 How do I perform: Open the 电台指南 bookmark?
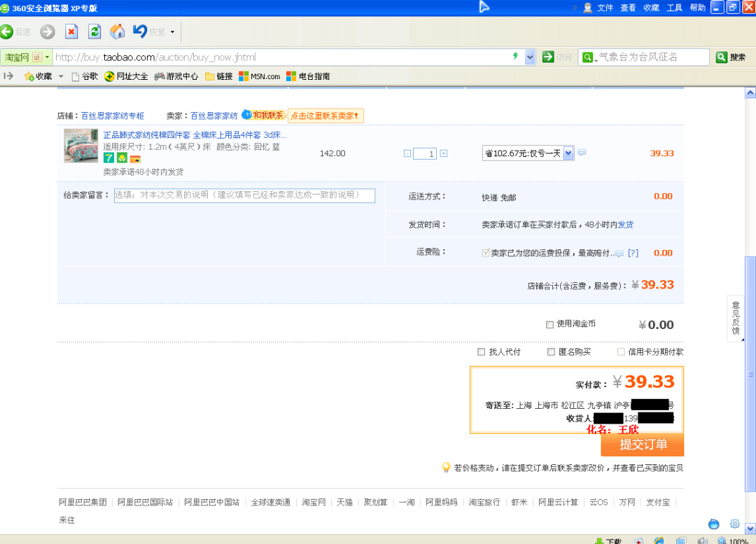[308, 76]
